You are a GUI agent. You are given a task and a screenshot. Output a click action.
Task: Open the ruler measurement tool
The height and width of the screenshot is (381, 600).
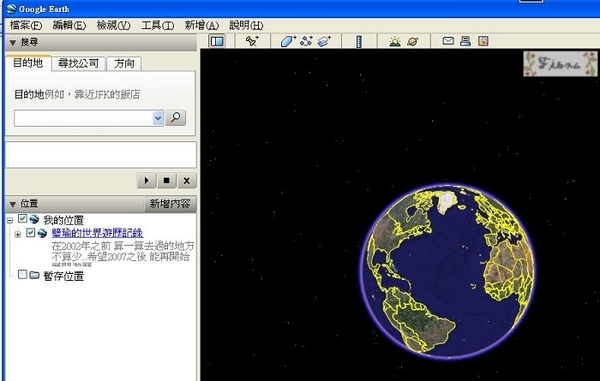pyautogui.click(x=359, y=41)
